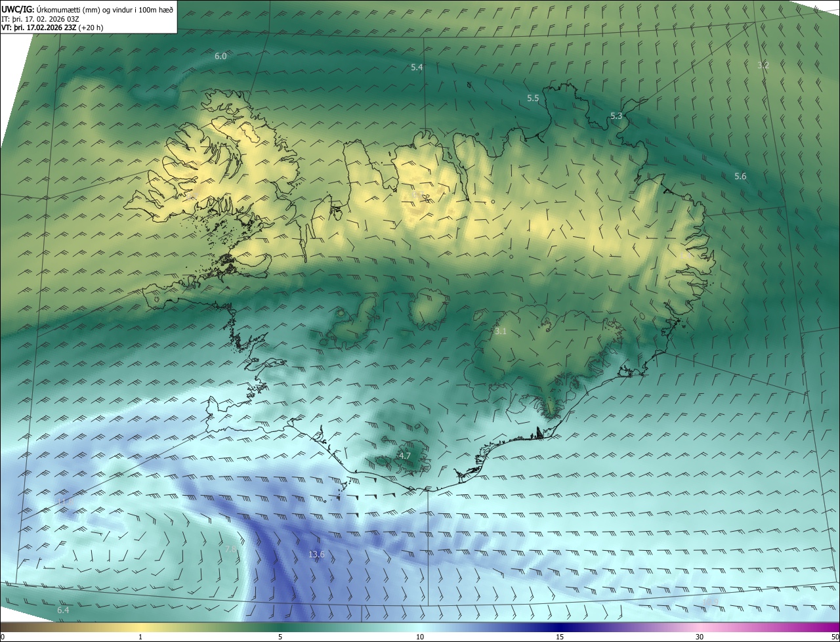Viewport: 840px width, 642px height.
Task: Click the 30 tick on the color scale
Action: [x=700, y=637]
